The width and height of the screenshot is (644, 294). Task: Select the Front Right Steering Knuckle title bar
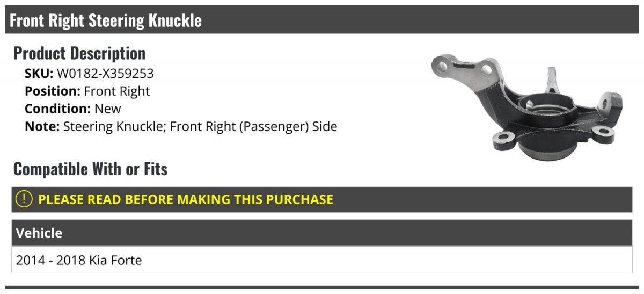coord(321,20)
